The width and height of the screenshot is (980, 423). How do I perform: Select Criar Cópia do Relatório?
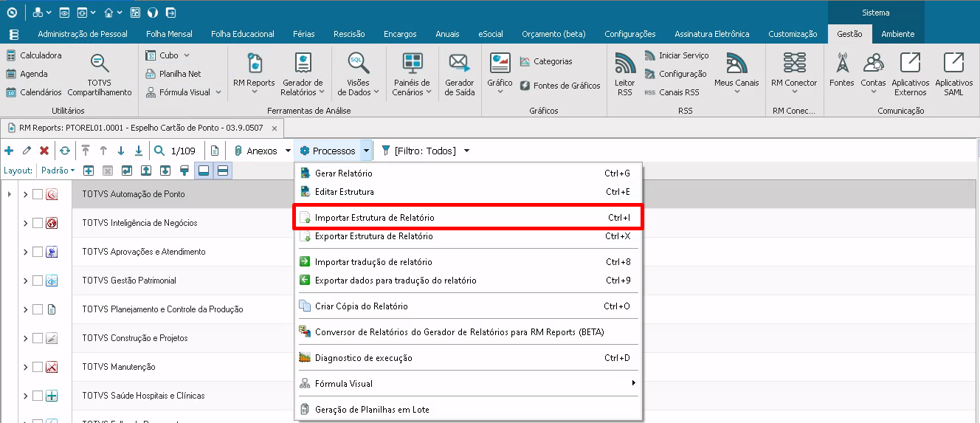coord(469,306)
